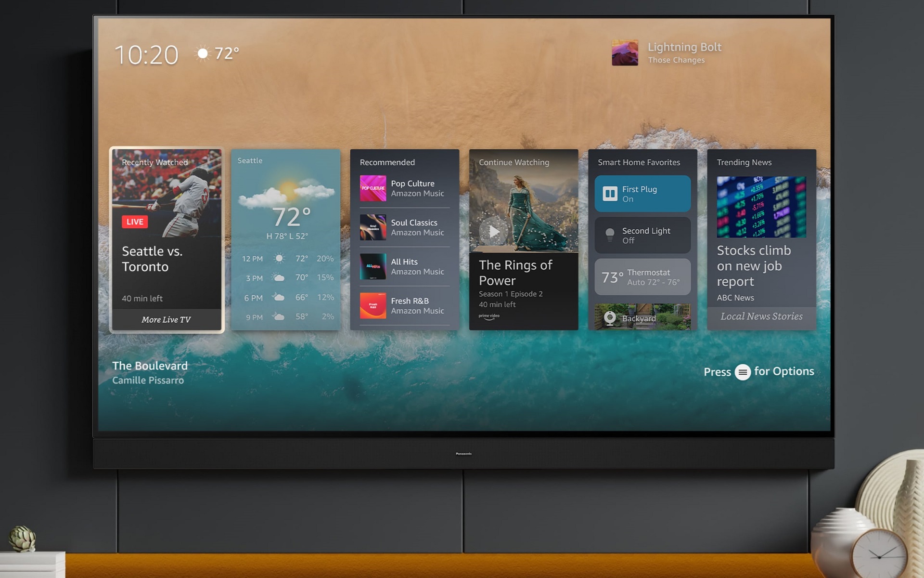924x578 pixels.
Task: Open Pop Culture playlist cover
Action: click(373, 188)
